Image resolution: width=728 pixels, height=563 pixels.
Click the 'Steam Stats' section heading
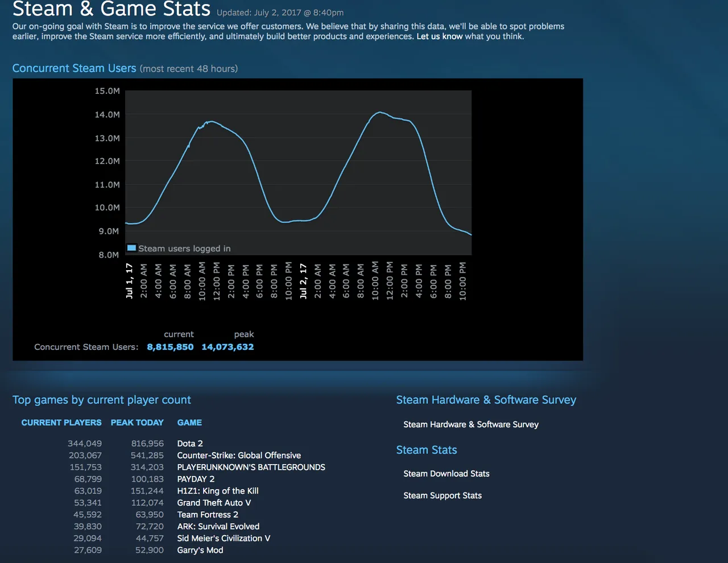pos(427,450)
